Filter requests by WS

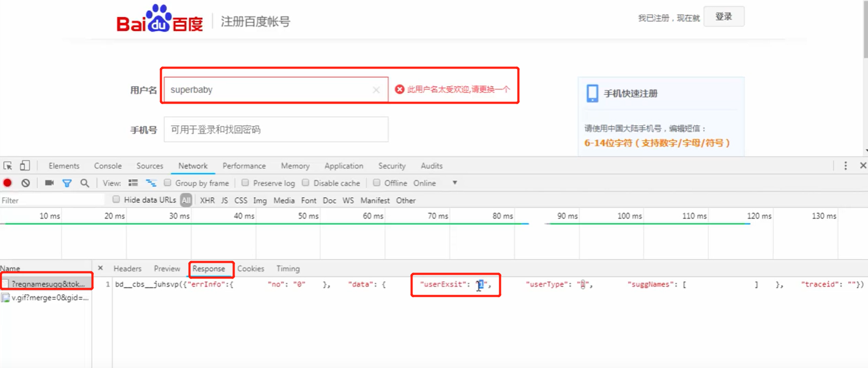(348, 200)
